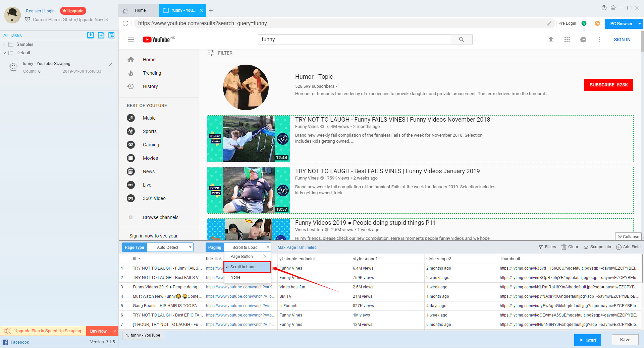The width and height of the screenshot is (644, 348).
Task: Open the YouTube three-dot settings menu
Action: click(599, 40)
